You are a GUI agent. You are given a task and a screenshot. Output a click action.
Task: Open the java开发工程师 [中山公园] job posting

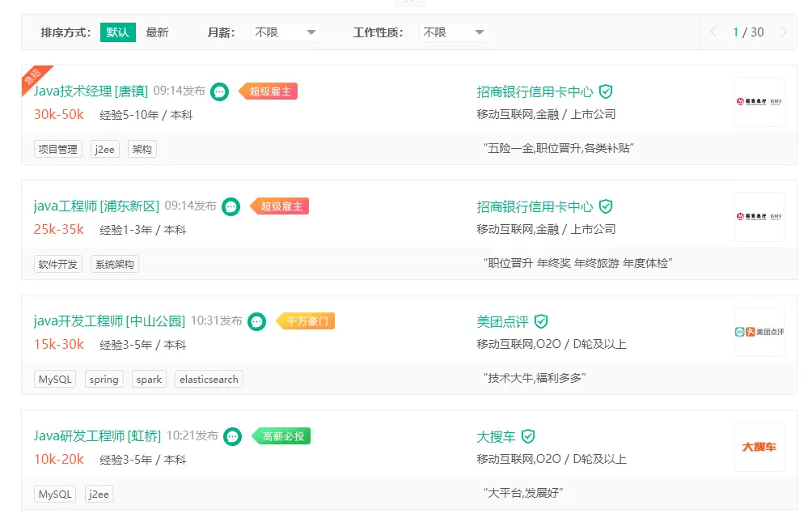point(110,321)
